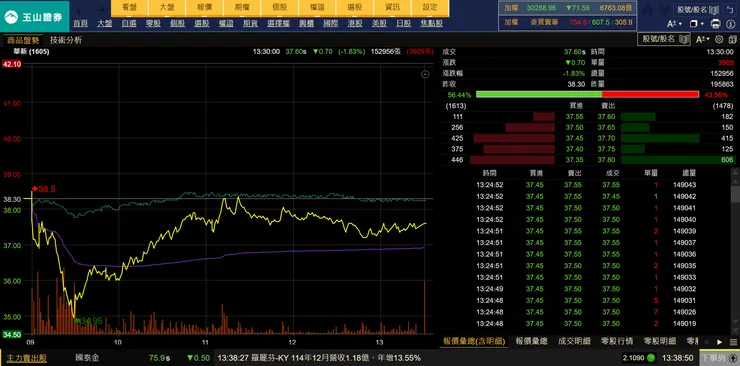Click the 玉山證券 logo

34,17
